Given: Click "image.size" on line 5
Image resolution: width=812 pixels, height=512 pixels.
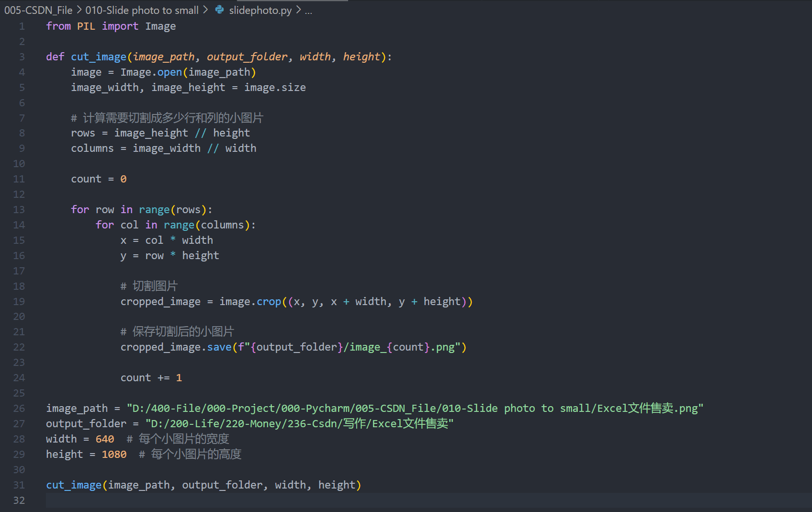Looking at the screenshot, I should [275, 88].
